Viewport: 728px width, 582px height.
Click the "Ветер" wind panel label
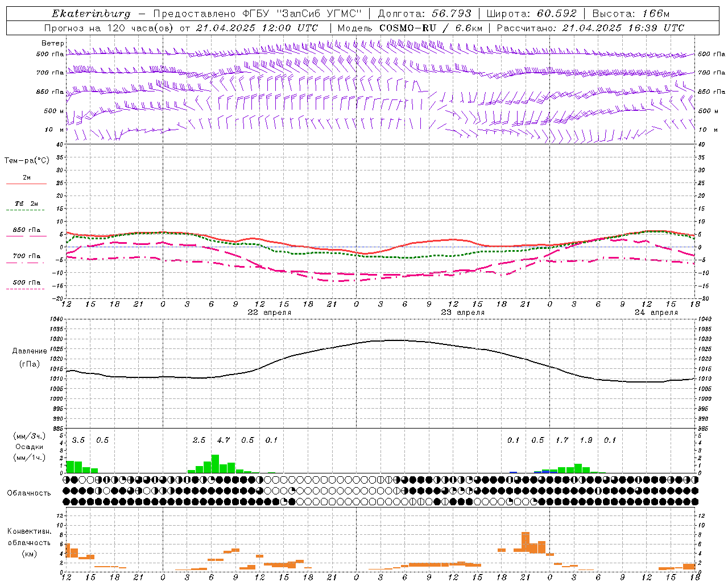(x=53, y=43)
